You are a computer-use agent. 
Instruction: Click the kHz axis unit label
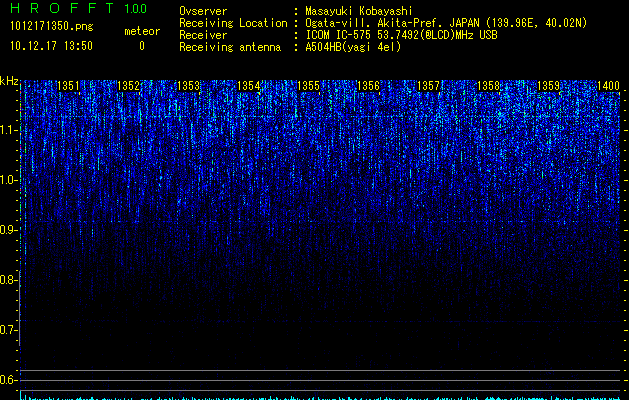(x=9, y=81)
